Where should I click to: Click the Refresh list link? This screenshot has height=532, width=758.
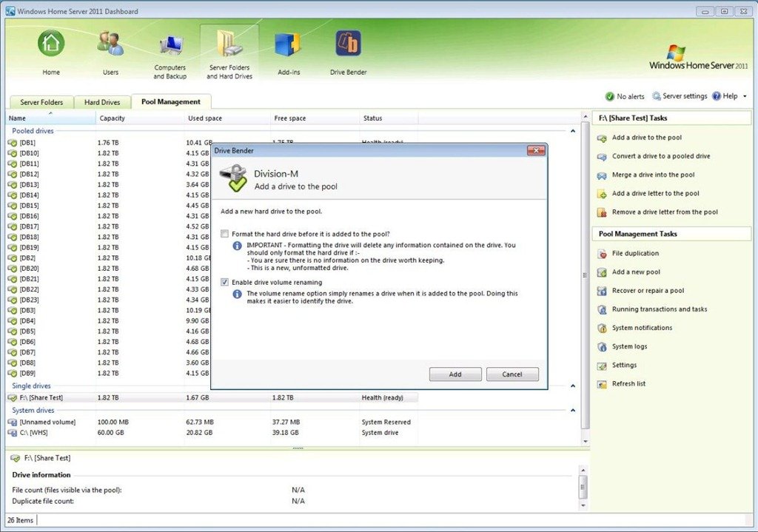click(628, 384)
